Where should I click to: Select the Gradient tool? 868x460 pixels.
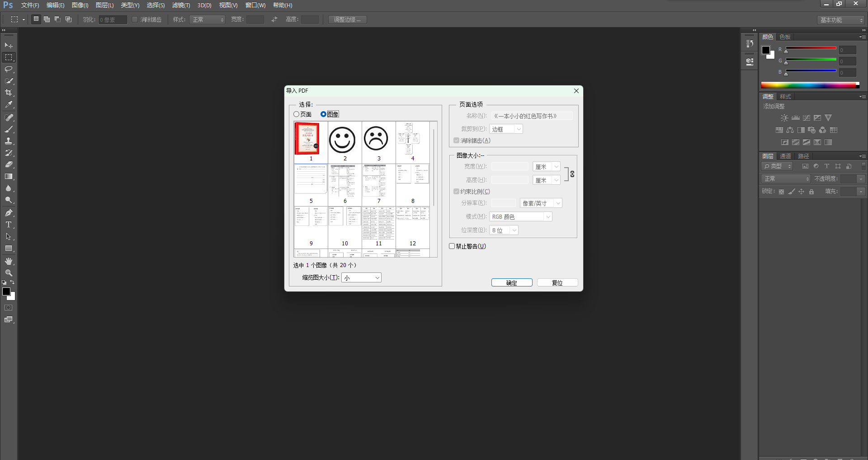9,177
